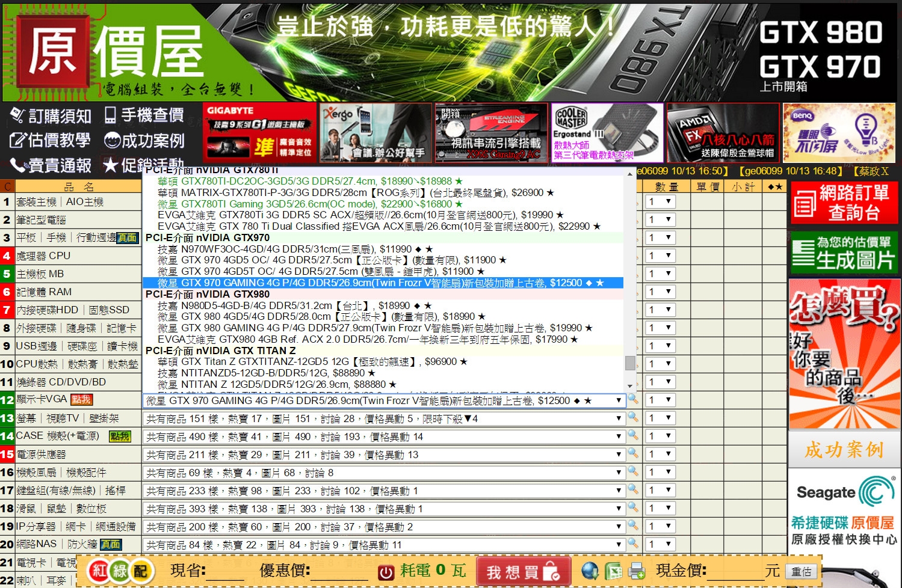
Task: Open 手機查價 mobile price check
Action: [144, 115]
